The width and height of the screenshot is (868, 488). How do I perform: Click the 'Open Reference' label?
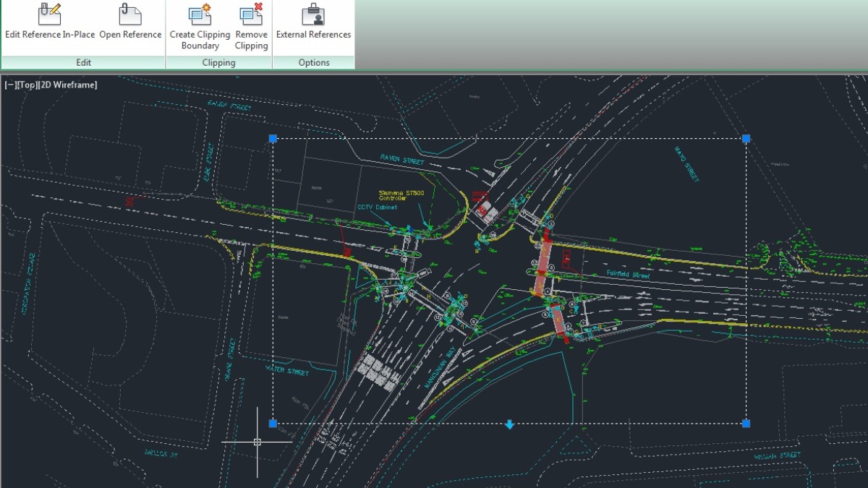(130, 35)
